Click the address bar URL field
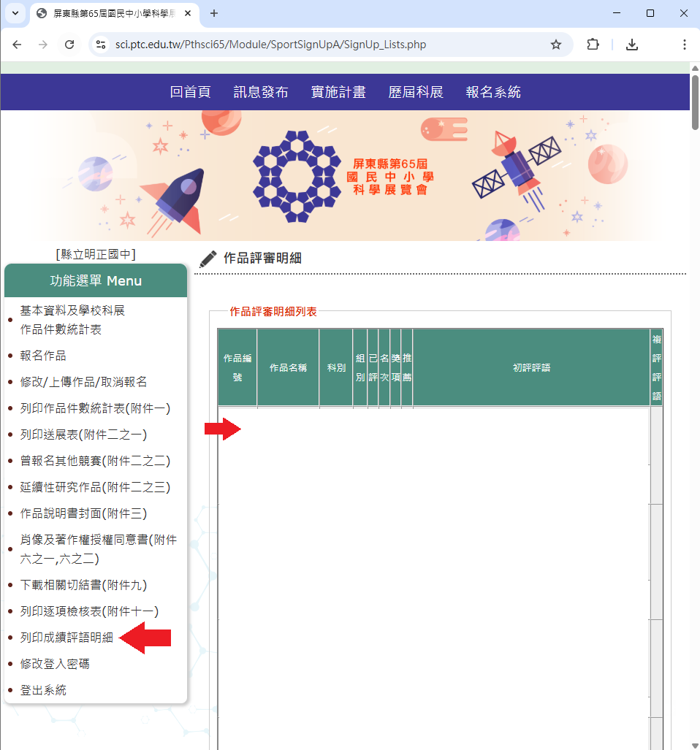Image resolution: width=700 pixels, height=750 pixels. coord(330,45)
